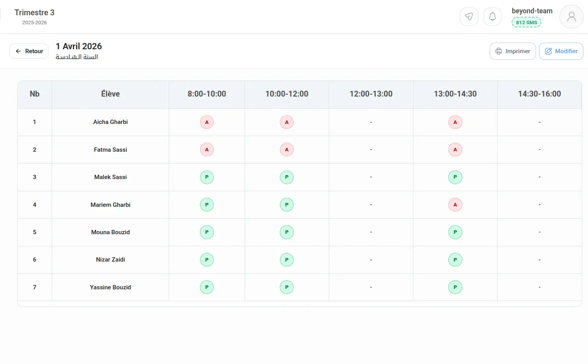Click the 13:00-14:30 column header
The height and width of the screenshot is (364, 588).
coord(455,94)
